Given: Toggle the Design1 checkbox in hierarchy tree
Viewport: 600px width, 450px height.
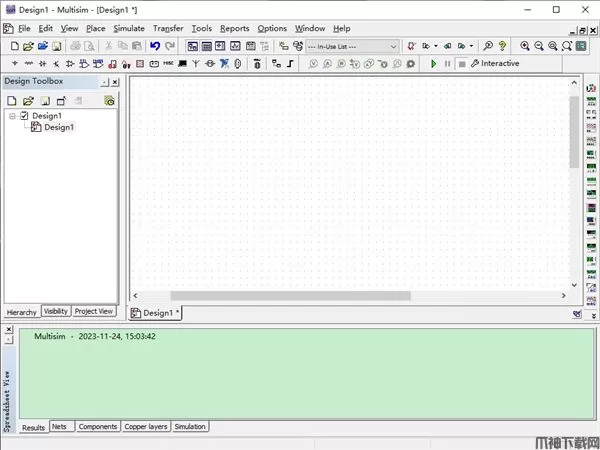Looking at the screenshot, I should click(x=24, y=116).
